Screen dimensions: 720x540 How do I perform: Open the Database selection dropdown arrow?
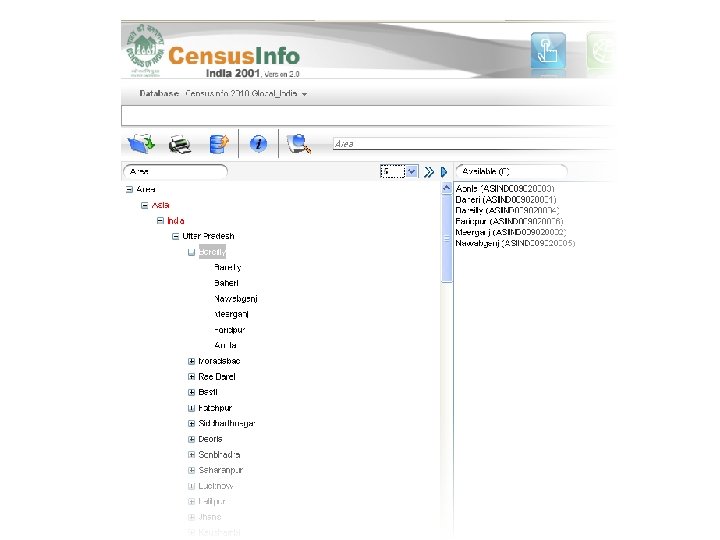point(304,94)
